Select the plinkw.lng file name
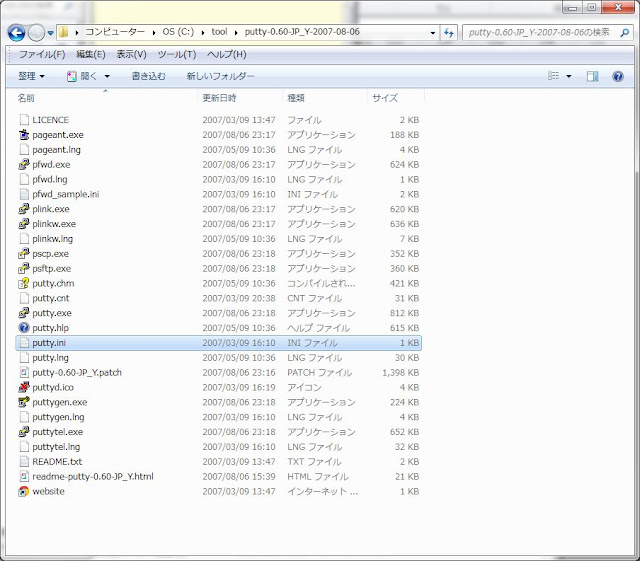The image size is (640, 561). tap(52, 239)
